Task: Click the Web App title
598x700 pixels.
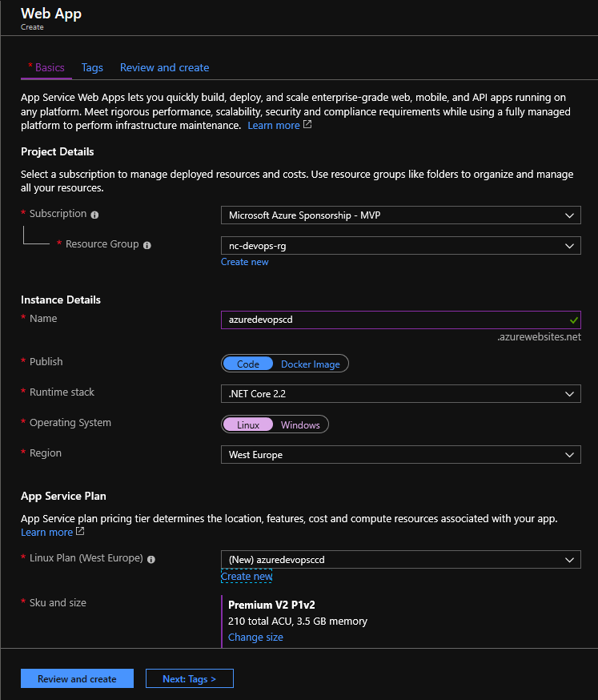Action: pos(51,14)
